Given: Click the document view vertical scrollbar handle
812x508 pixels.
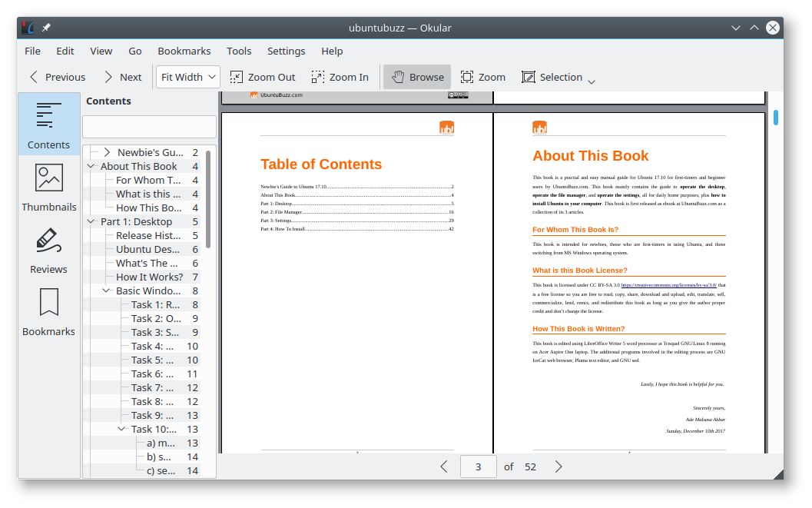Looking at the screenshot, I should tap(776, 118).
